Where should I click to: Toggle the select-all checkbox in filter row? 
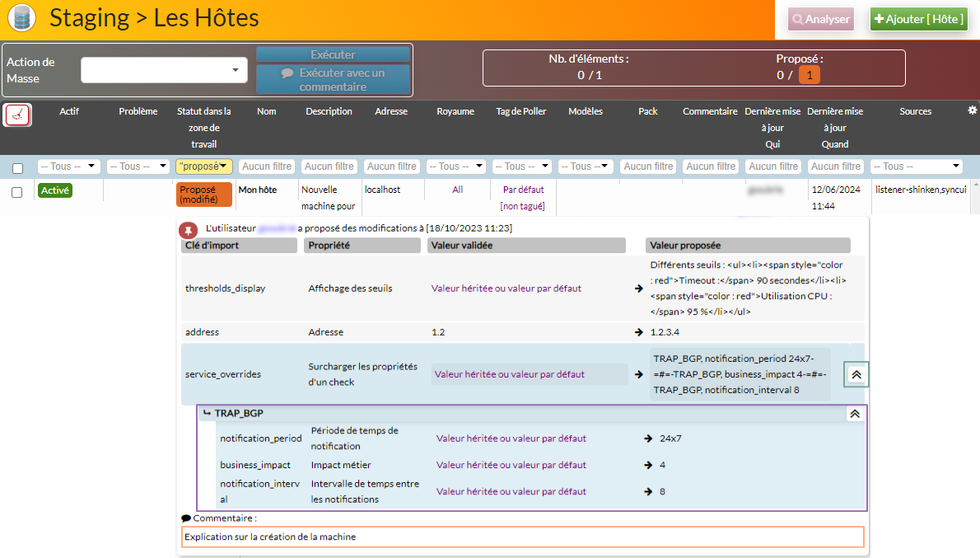pyautogui.click(x=17, y=168)
